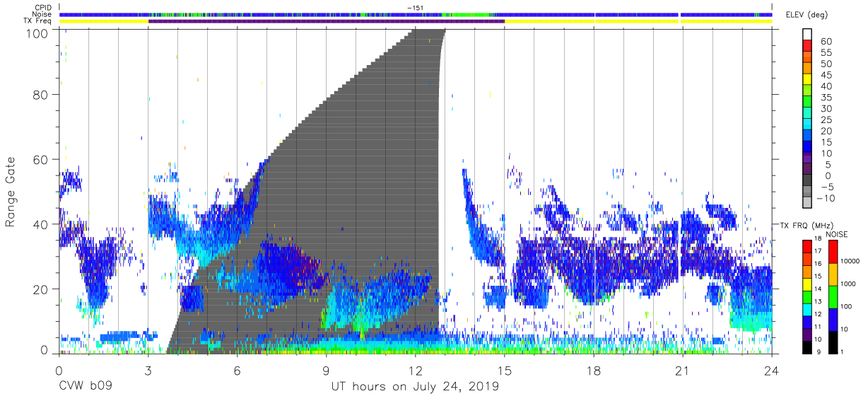The width and height of the screenshot is (868, 401).
Task: Click the '1000' label on NOISE scale
Action: (848, 285)
